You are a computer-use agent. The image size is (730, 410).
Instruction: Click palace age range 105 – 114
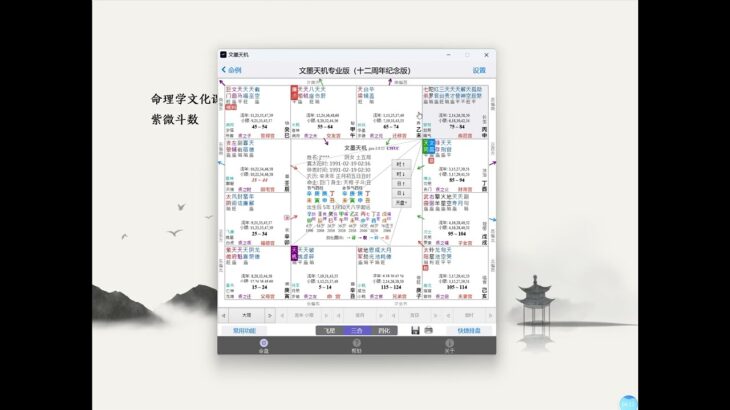(x=457, y=287)
